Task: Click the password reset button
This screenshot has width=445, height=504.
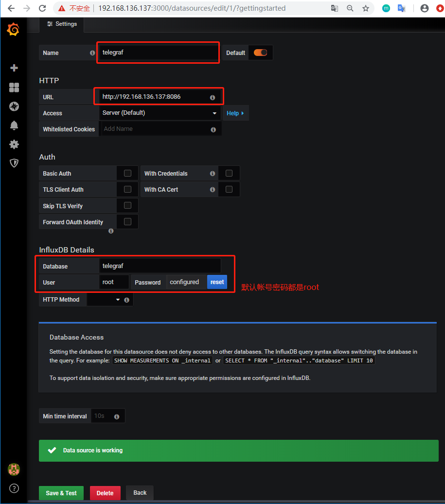Action: 217,282
